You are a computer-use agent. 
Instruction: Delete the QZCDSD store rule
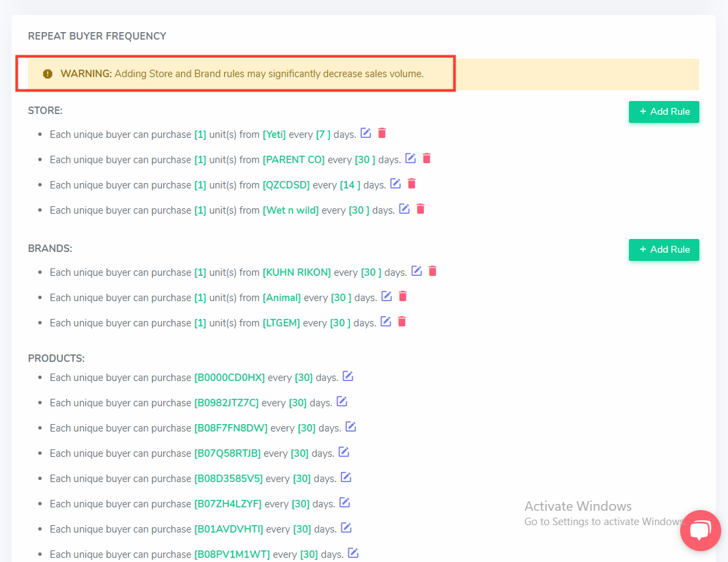[x=412, y=184]
